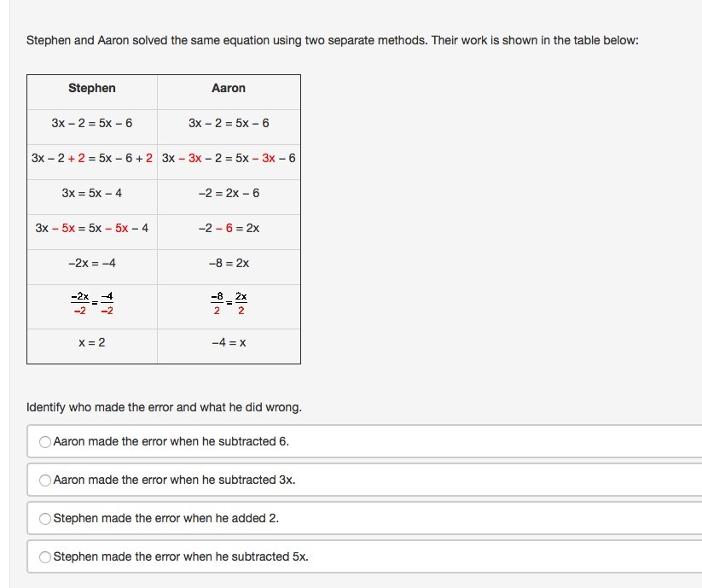Select 'Aaron made the error when he subtracted 6' radio button
Screen dimensions: 702x588
click(x=45, y=442)
